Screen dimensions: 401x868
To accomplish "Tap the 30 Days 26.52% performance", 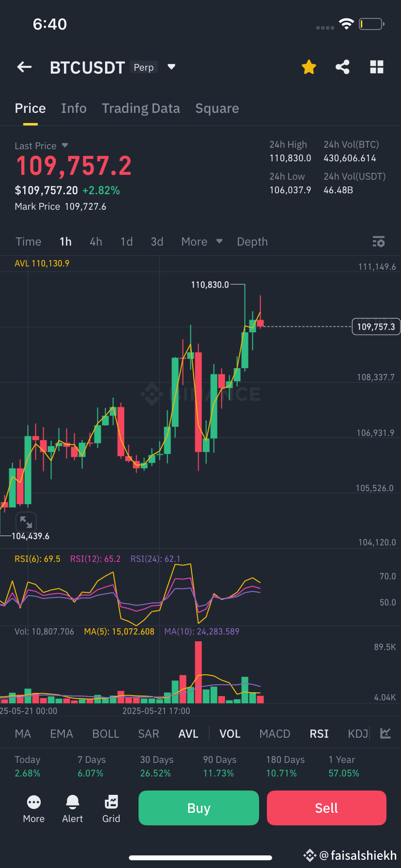I will tap(156, 766).
